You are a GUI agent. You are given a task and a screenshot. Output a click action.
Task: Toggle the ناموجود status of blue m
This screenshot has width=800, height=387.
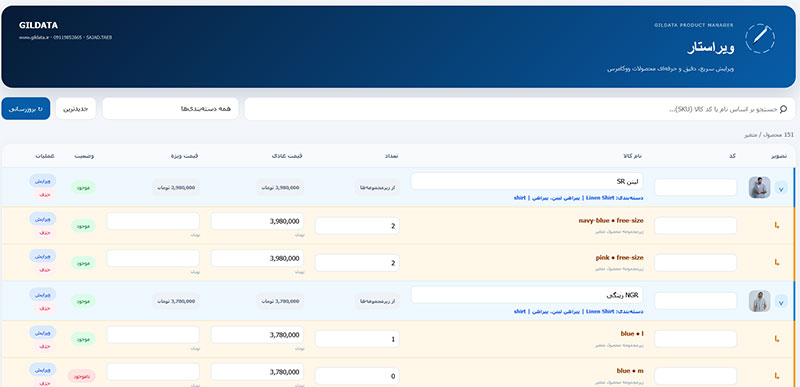pos(82,376)
